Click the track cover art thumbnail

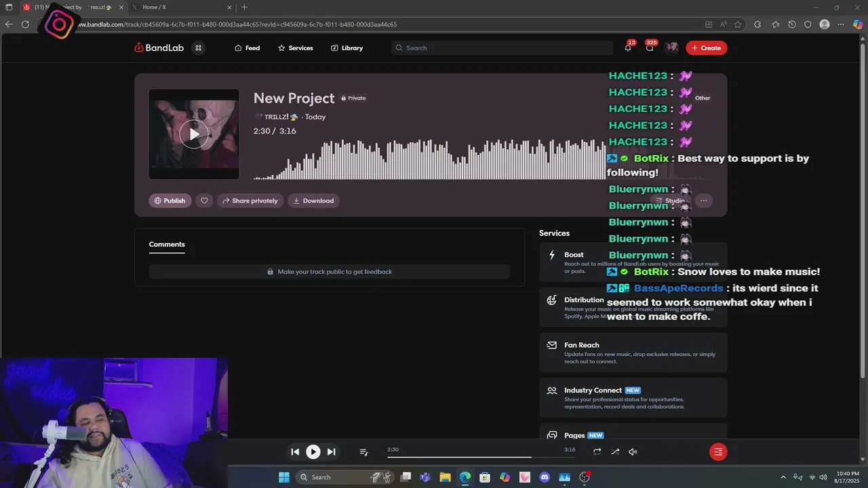click(194, 134)
